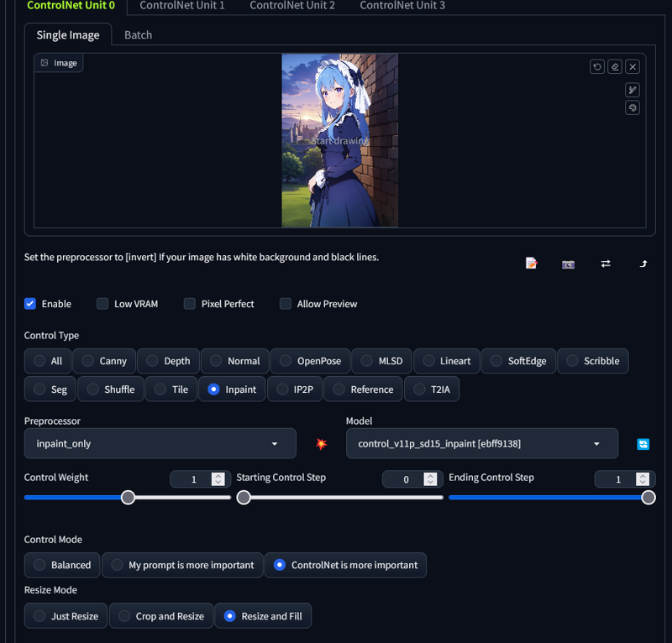Image resolution: width=672 pixels, height=643 pixels.
Task: Select the Reference control type
Action: coord(363,389)
